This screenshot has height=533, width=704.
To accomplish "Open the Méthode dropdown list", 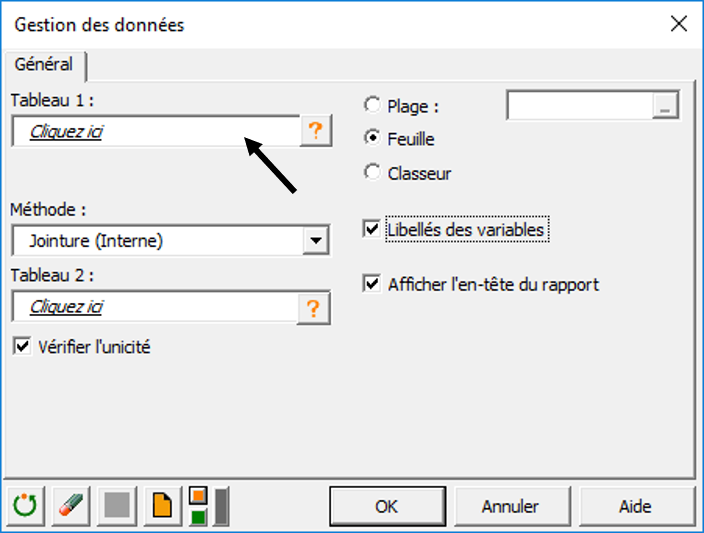I will [x=316, y=241].
